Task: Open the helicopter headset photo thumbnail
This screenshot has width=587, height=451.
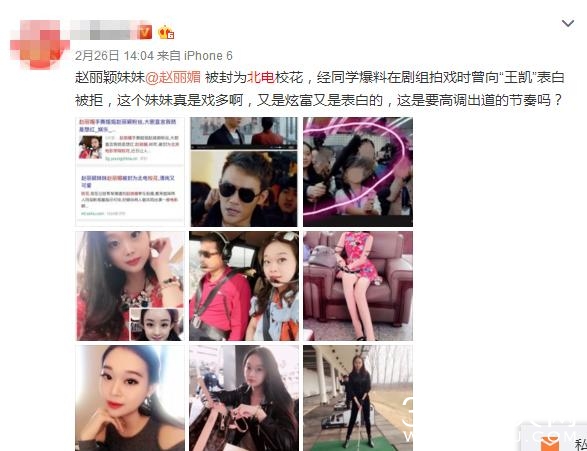Action: tap(244, 286)
